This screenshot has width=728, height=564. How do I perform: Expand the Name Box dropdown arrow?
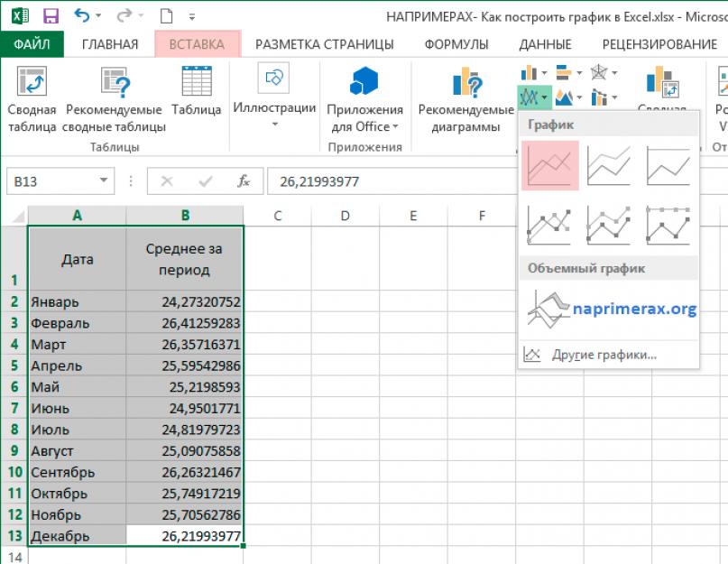point(104,180)
